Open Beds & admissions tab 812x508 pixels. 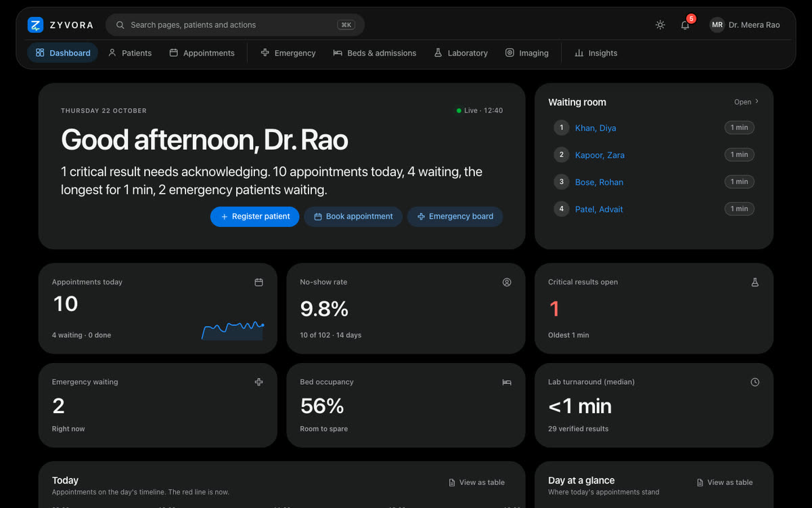375,53
